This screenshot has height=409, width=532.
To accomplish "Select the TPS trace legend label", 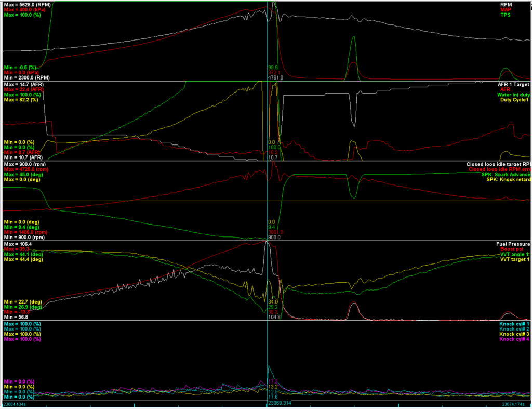I will pos(505,15).
